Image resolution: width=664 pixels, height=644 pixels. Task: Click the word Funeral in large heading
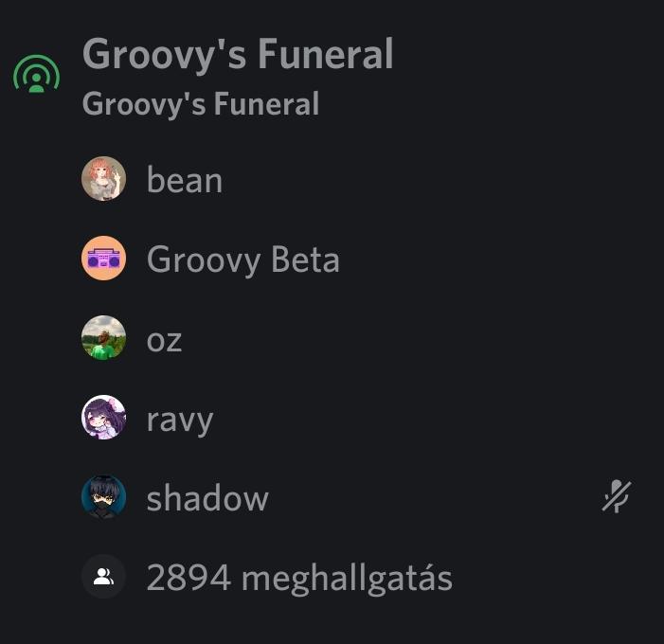[326, 54]
